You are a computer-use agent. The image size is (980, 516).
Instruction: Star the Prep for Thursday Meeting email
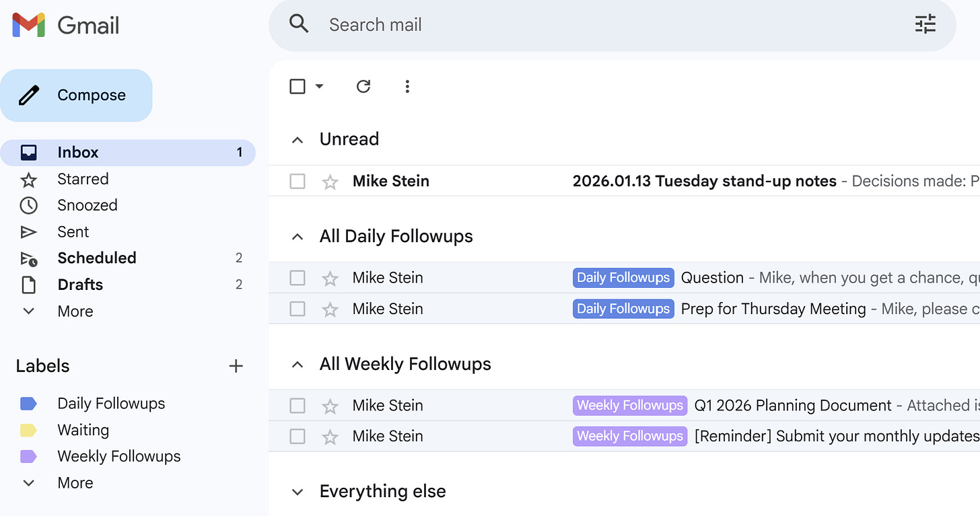(x=330, y=309)
